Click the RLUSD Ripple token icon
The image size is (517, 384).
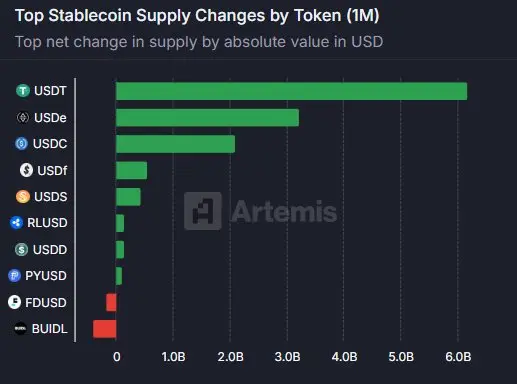point(16,222)
